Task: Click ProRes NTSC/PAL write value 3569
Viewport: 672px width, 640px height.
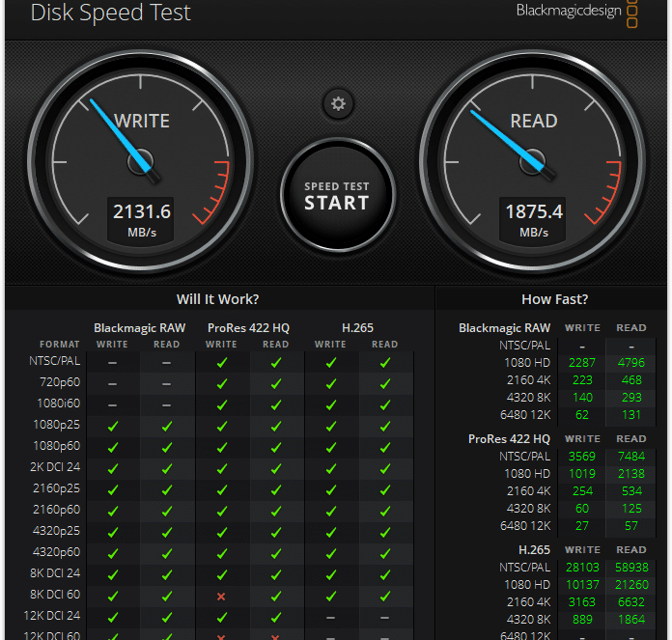Action: pos(582,456)
